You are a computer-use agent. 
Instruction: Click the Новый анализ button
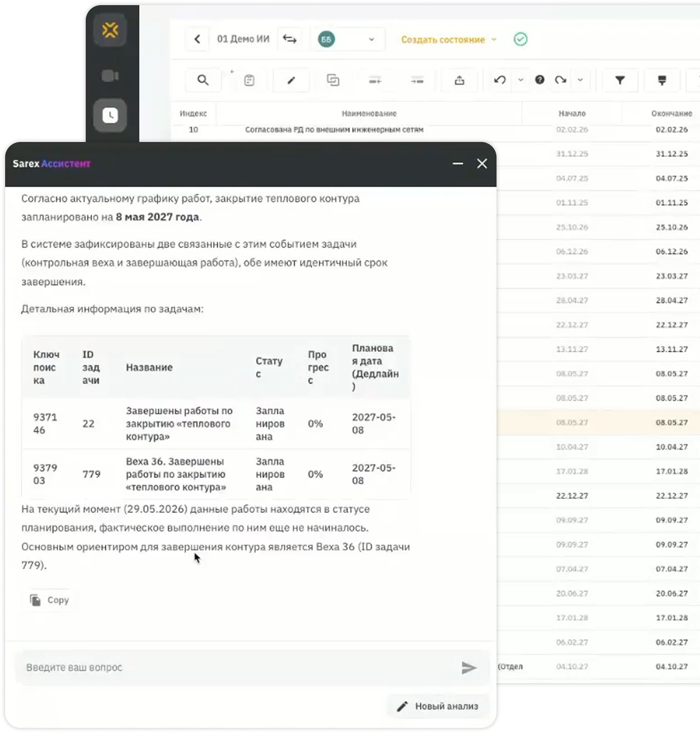pos(438,706)
